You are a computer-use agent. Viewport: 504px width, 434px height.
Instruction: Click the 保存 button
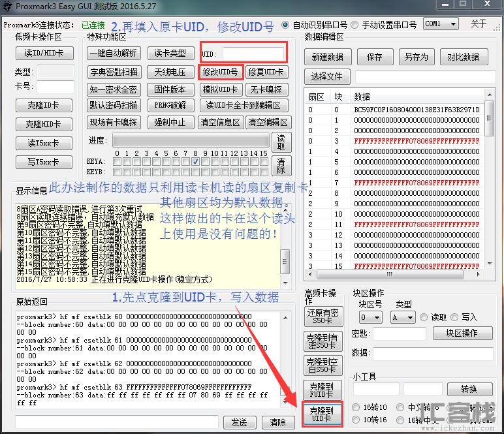click(x=375, y=57)
